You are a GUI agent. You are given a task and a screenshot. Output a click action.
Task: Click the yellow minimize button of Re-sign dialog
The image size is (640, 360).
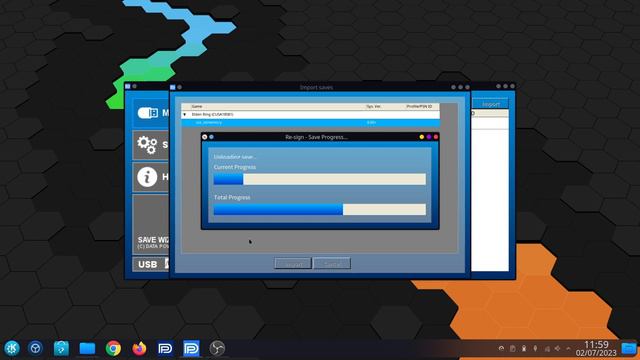pos(422,137)
